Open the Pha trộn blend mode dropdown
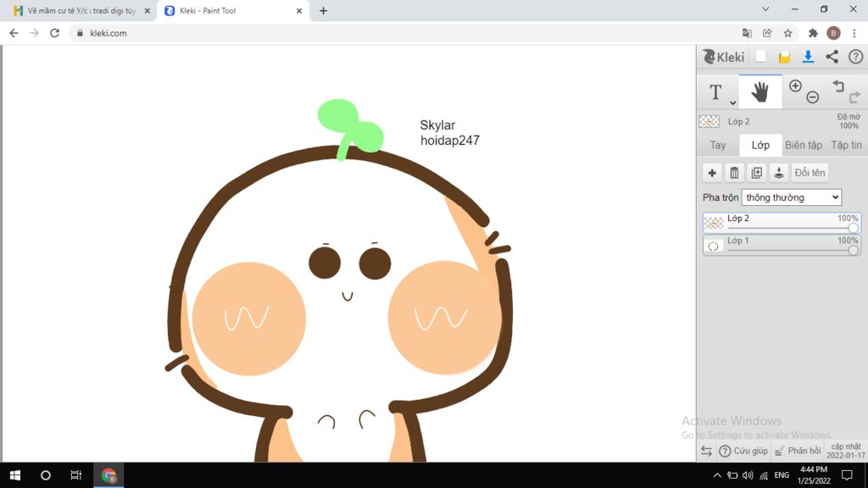 pyautogui.click(x=792, y=197)
